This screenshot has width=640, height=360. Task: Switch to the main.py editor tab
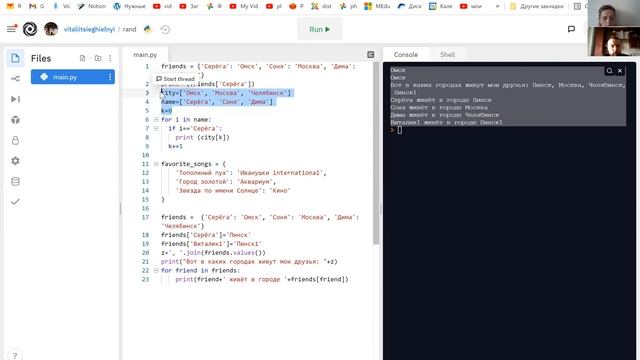coord(145,55)
